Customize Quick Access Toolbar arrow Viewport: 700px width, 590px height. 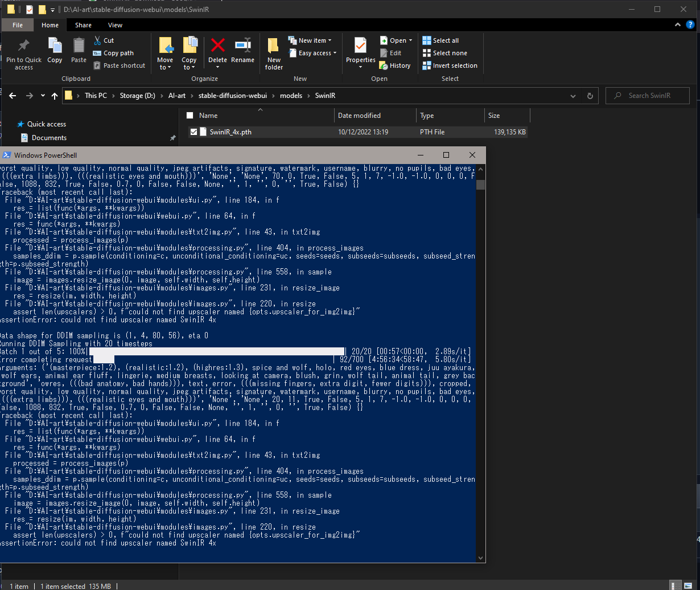(52, 10)
